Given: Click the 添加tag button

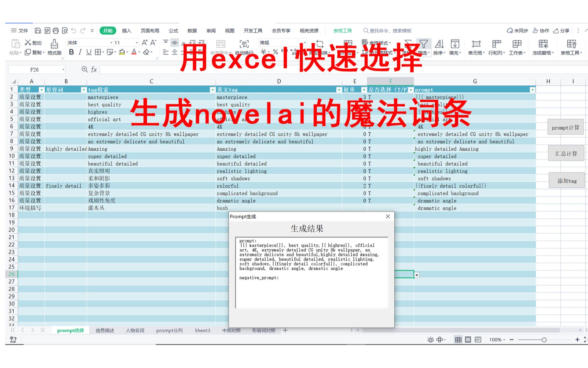Looking at the screenshot, I should click(x=567, y=181).
